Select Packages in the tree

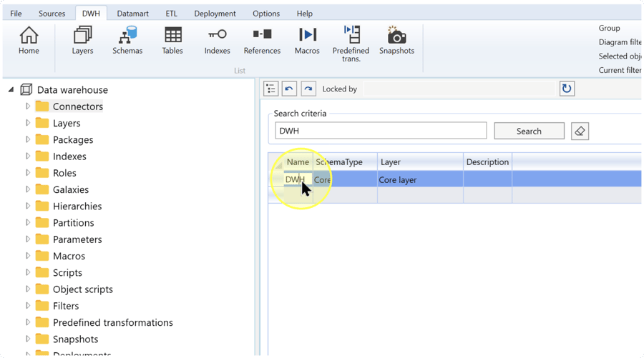pos(73,140)
